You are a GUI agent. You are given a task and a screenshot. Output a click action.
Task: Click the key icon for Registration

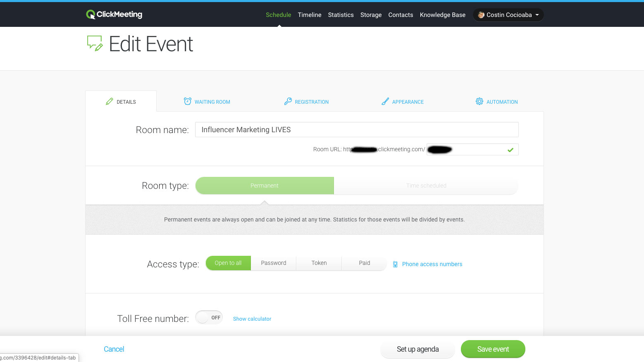[288, 102]
